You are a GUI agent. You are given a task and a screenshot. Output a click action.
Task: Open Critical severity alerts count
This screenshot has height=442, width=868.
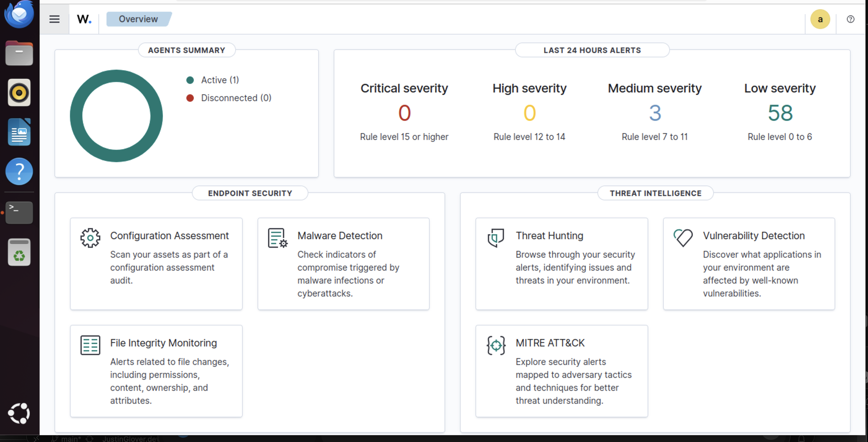(404, 113)
